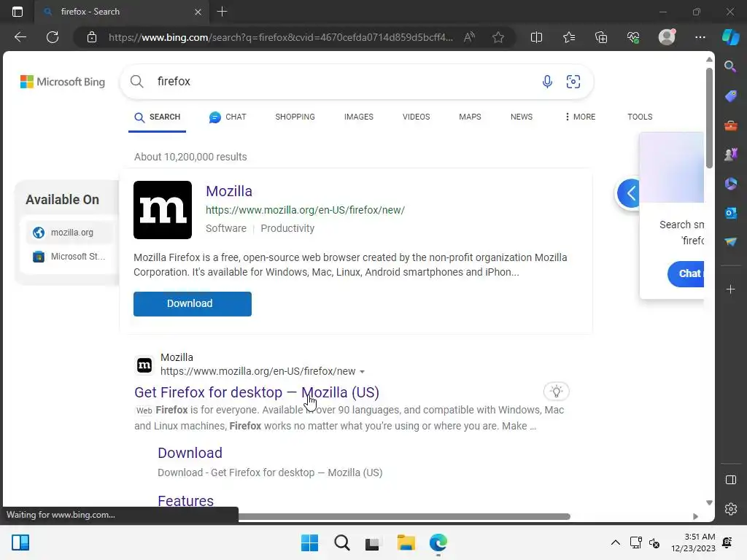Open a new tab with plus icon
Viewport: 747px width, 560px height.
click(x=222, y=12)
